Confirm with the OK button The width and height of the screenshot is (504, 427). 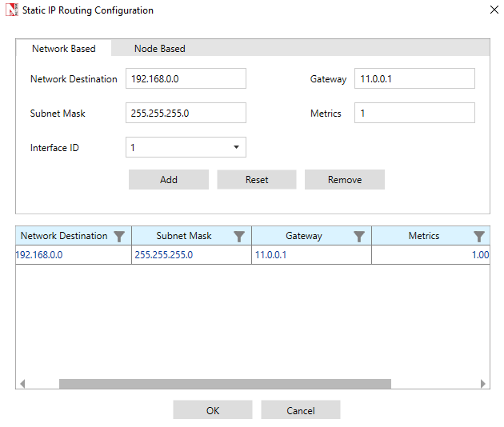pyautogui.click(x=212, y=410)
